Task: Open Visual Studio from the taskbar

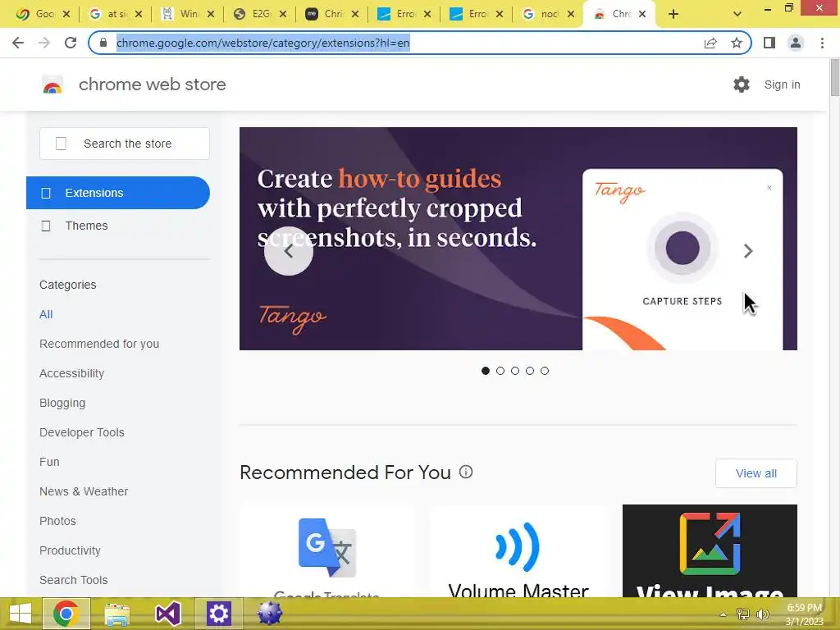Action: (x=167, y=614)
